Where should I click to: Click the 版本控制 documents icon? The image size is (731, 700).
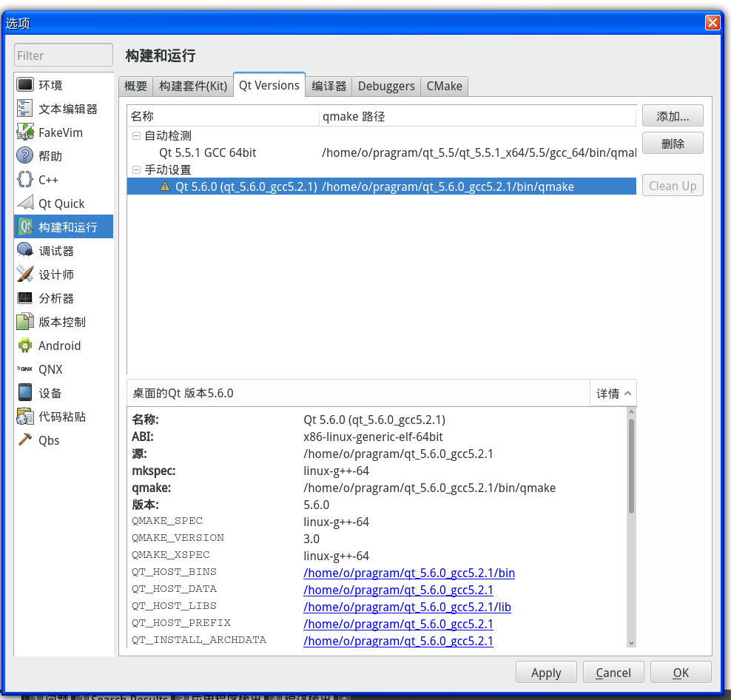[25, 322]
